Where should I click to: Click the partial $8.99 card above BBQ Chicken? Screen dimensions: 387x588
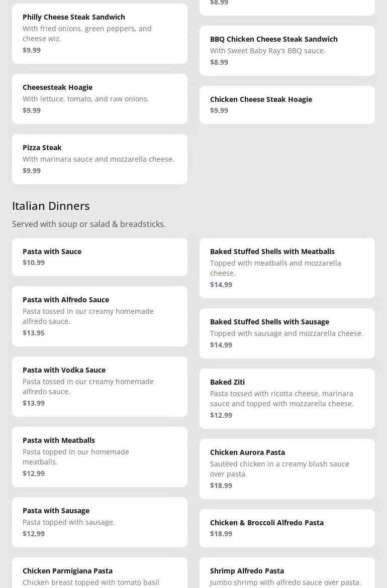pos(287,6)
